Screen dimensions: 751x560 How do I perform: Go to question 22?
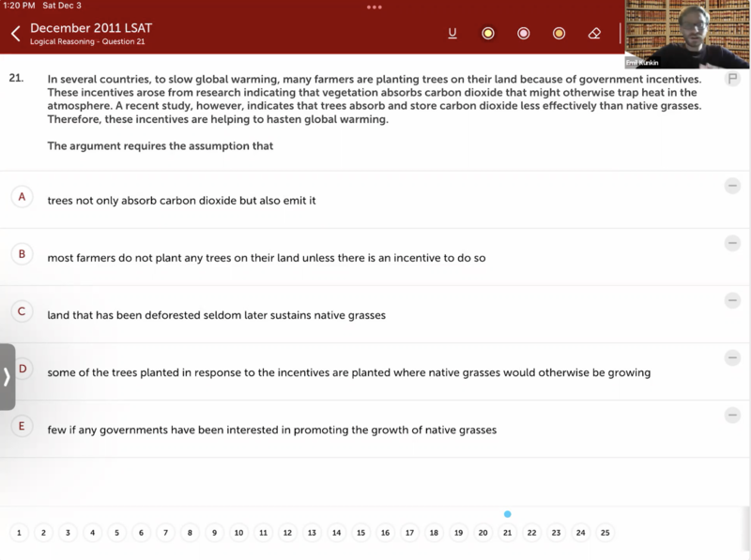click(x=531, y=533)
